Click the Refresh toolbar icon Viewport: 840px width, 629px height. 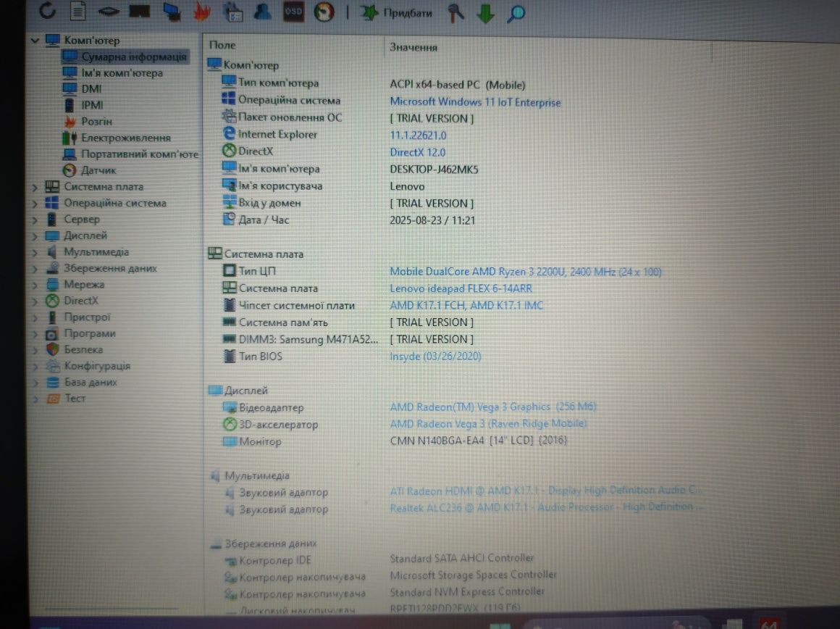pyautogui.click(x=48, y=10)
